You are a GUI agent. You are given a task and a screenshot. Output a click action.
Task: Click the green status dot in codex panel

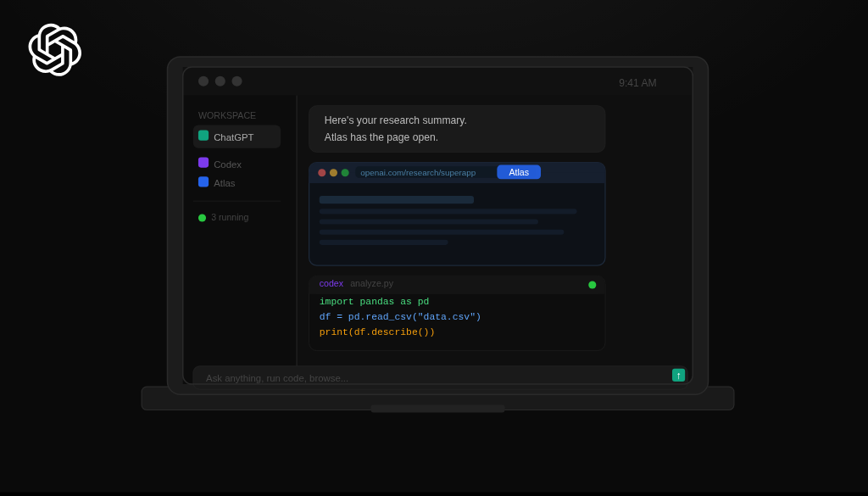coord(593,285)
